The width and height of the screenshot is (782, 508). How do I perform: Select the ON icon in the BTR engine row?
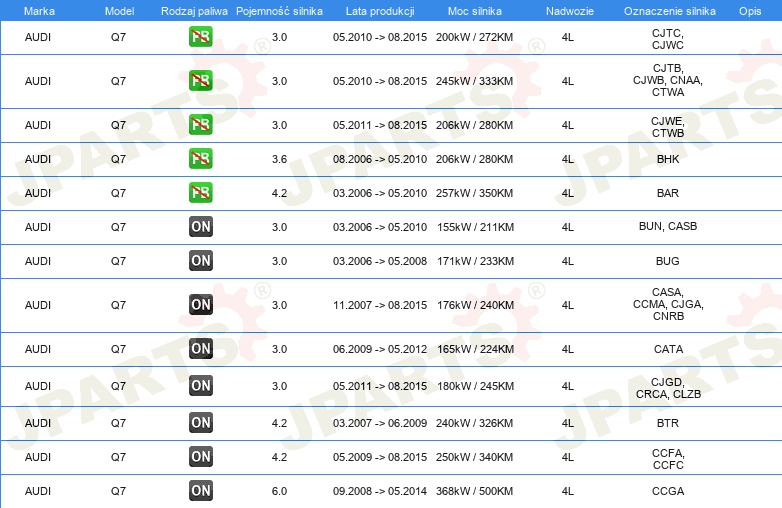(201, 423)
